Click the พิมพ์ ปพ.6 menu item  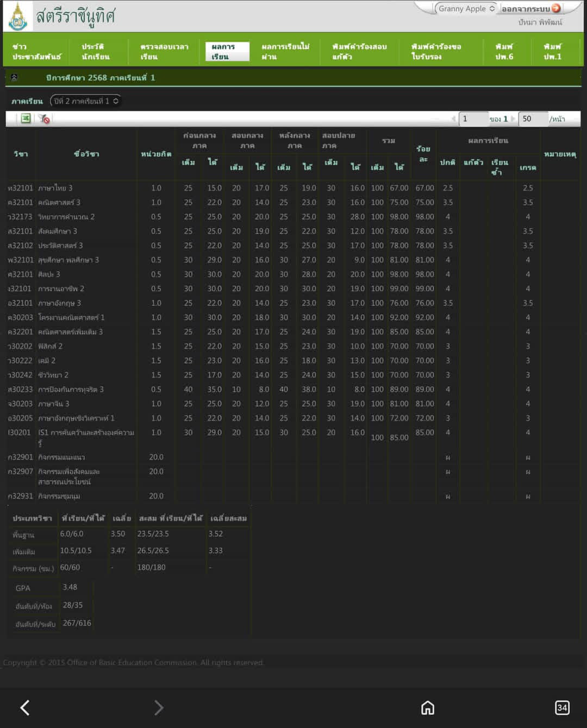504,52
